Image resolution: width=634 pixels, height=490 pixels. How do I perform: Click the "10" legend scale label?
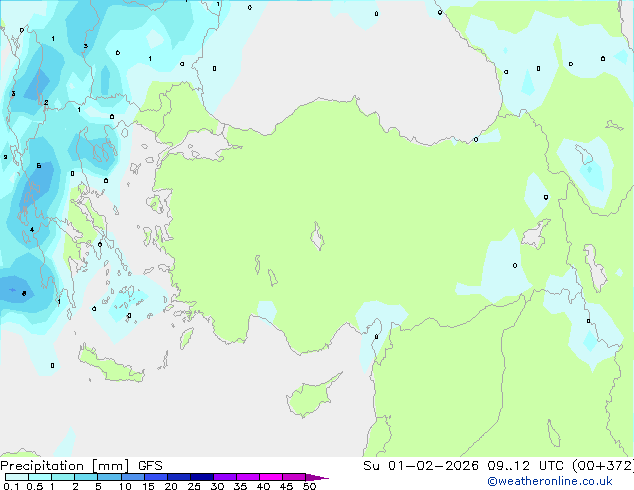point(125,486)
